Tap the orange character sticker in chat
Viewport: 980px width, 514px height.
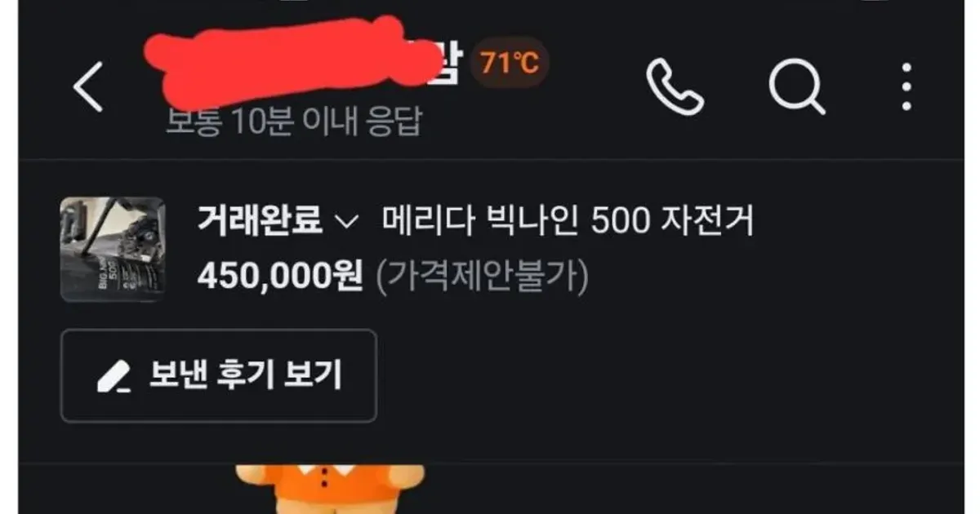pyautogui.click(x=330, y=490)
